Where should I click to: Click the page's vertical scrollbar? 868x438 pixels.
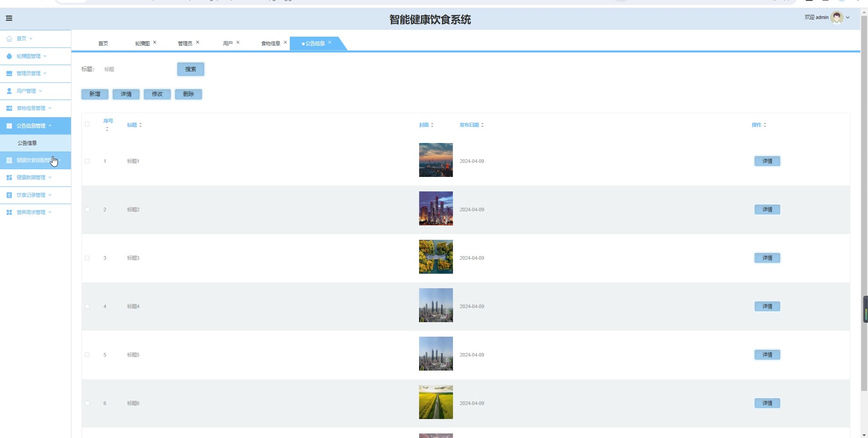pos(864,204)
